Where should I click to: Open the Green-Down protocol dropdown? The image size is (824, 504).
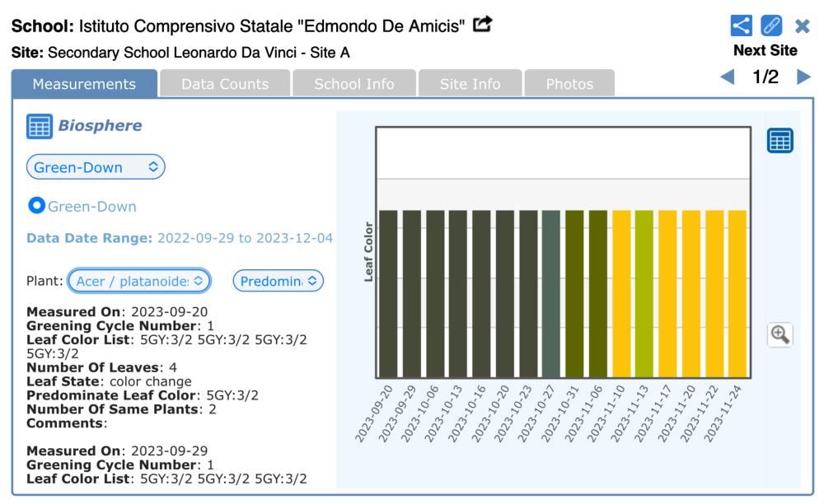pyautogui.click(x=96, y=167)
